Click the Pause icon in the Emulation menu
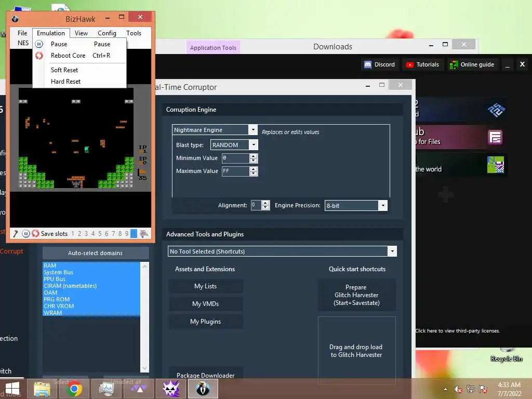Screen dimensions: 532x399 coord(39,44)
